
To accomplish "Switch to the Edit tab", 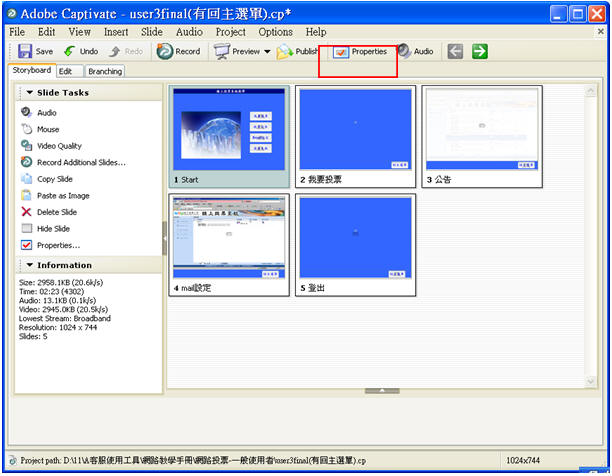I will pyautogui.click(x=69, y=71).
